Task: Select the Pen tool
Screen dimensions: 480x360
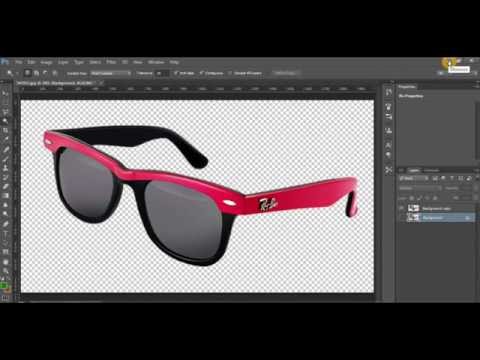Action: pos(6,224)
